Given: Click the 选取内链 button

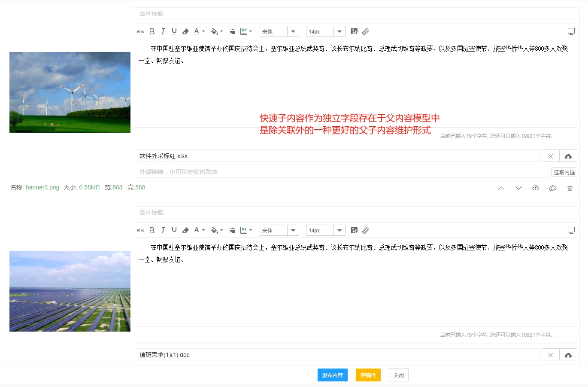Looking at the screenshot, I should (x=564, y=172).
